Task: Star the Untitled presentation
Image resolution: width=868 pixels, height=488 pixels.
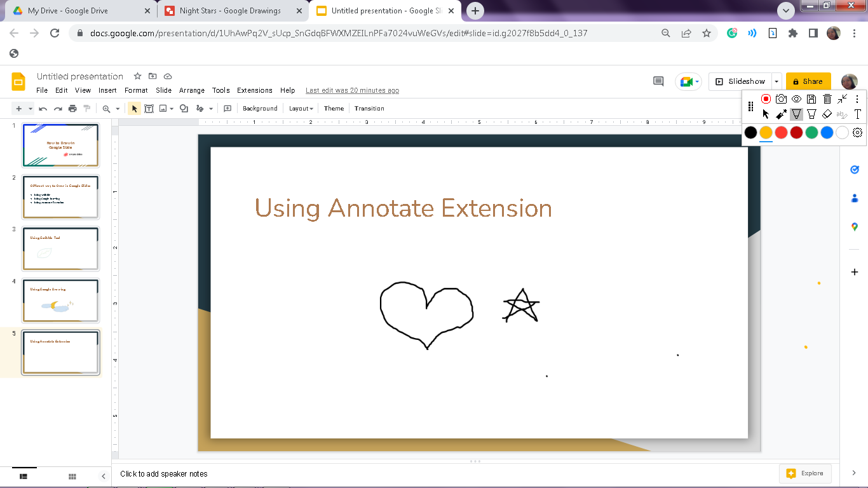Action: point(137,76)
